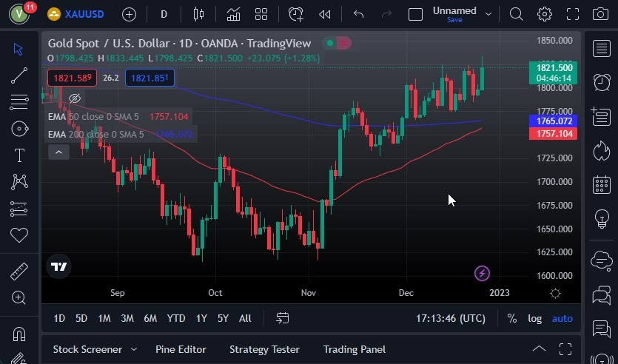
Task: Open the Alerts clock icon in right sidebar
Action: point(602,82)
